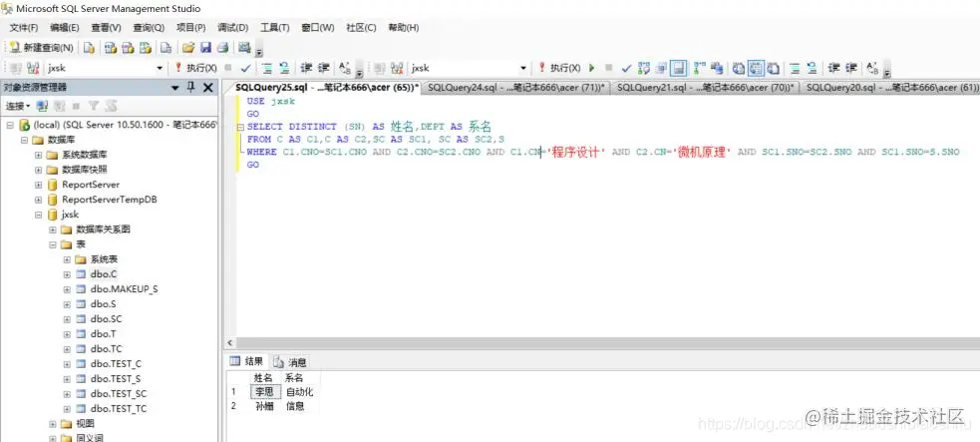
Task: Toggle Include Actual Execution Plan
Action: 700,68
